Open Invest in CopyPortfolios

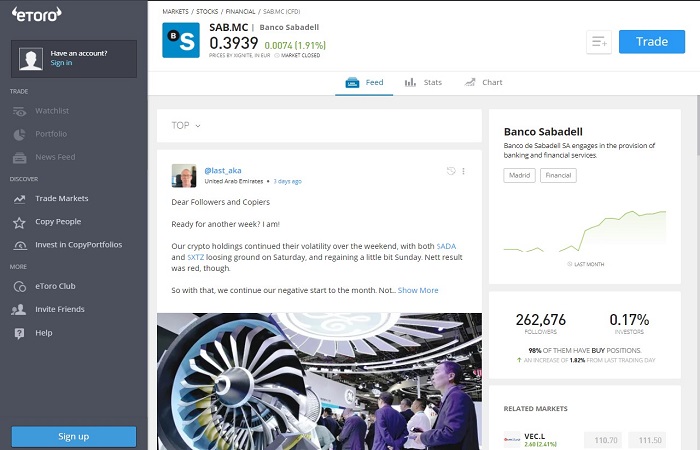pyautogui.click(x=79, y=245)
